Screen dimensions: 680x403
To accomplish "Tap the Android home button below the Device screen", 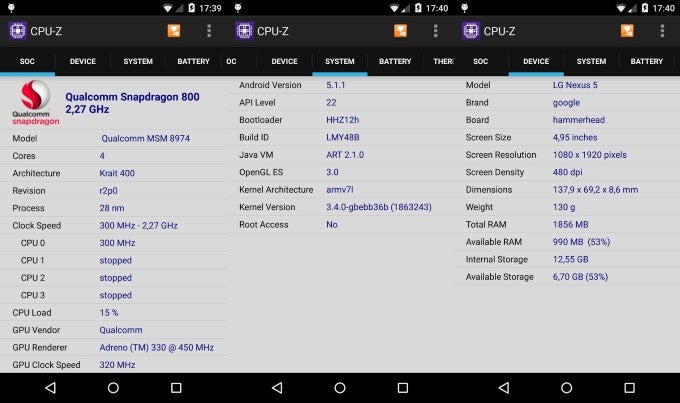I will [566, 388].
